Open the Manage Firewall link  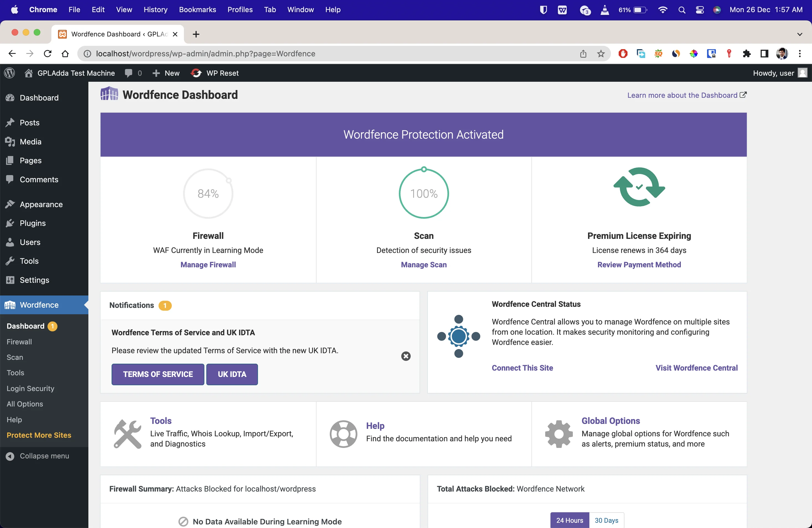(x=208, y=265)
